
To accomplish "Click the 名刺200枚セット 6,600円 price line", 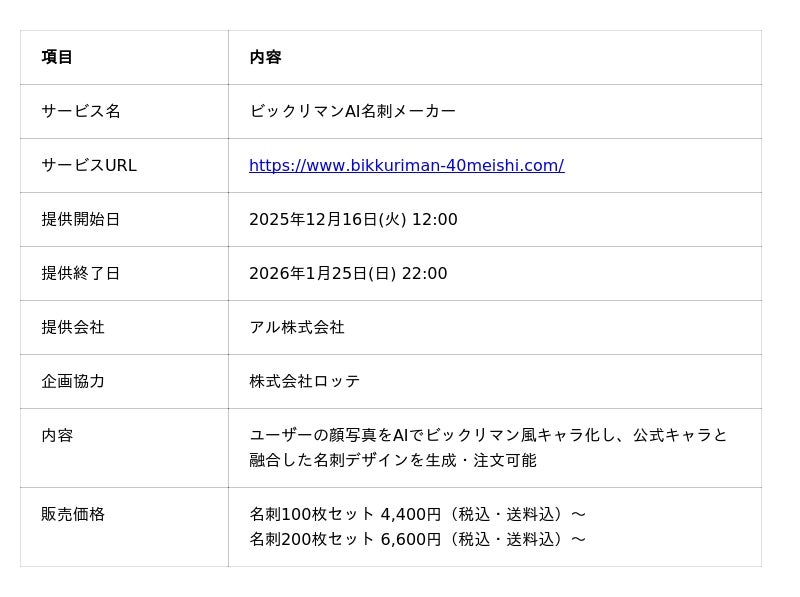I will point(417,540).
